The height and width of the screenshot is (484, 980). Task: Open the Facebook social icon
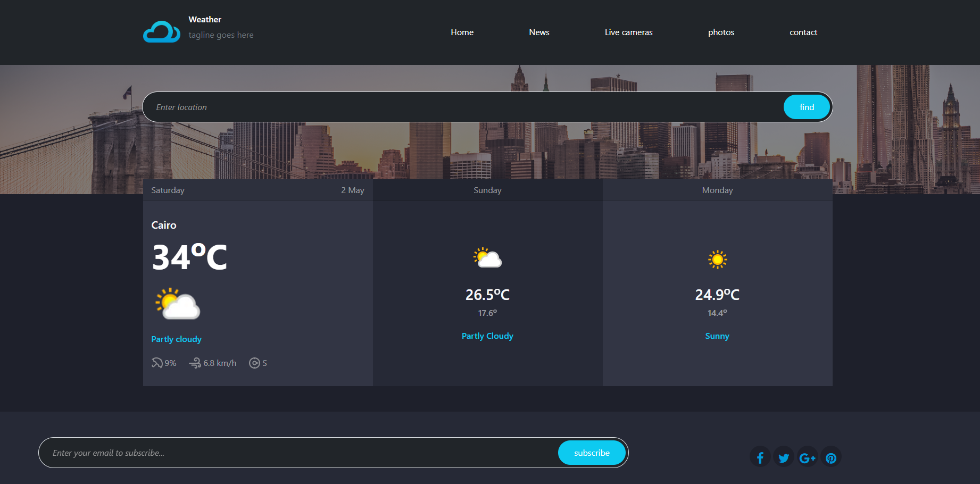point(760,457)
